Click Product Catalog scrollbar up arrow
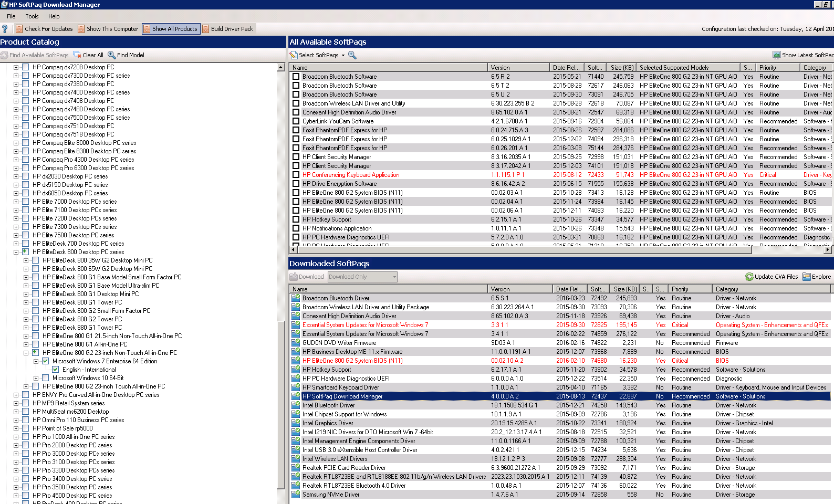The image size is (834, 504). [x=281, y=67]
